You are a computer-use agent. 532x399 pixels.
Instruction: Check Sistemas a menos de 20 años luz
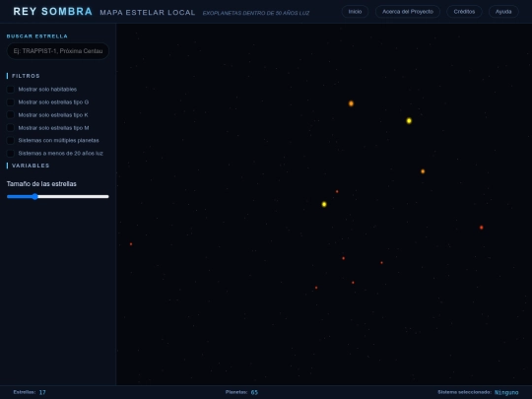[x=11, y=154]
